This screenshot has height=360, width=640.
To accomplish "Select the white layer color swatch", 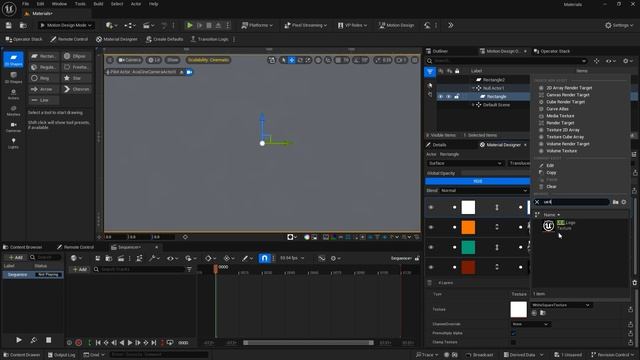I will click(x=468, y=207).
